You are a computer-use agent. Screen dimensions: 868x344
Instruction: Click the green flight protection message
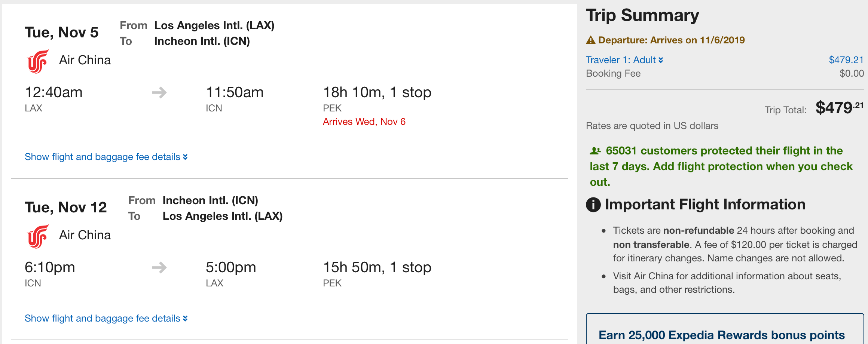[x=721, y=166]
